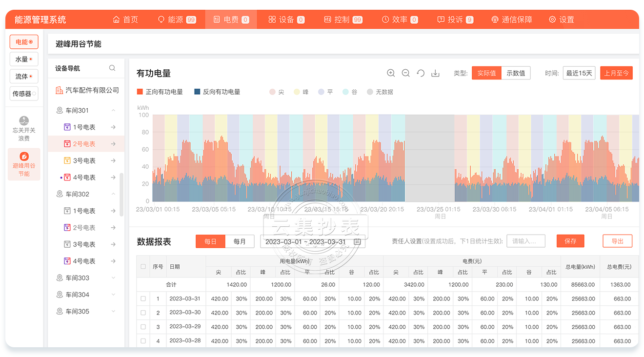The height and width of the screenshot is (357, 644).
Task: Toggle the select-all checkbox in table header
Action: [143, 267]
